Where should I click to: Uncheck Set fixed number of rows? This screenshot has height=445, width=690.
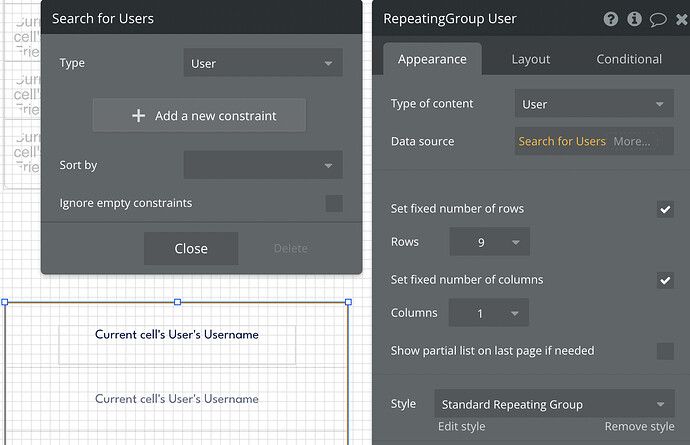(x=665, y=209)
